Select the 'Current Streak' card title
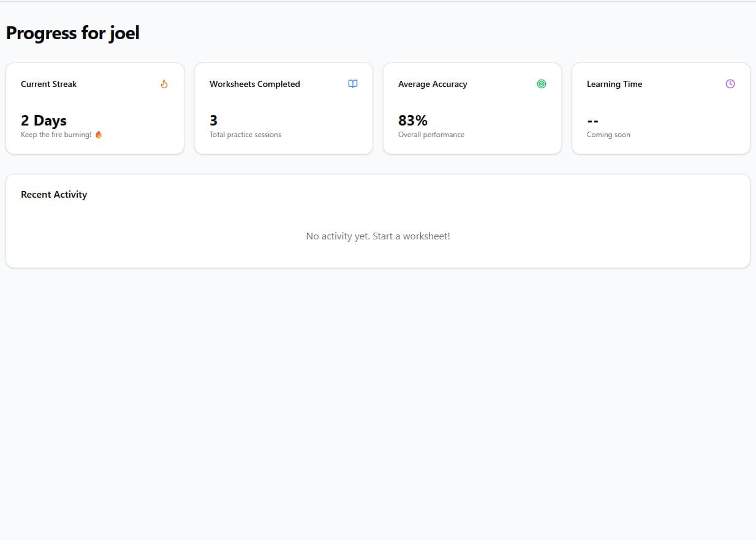756x540 pixels. click(x=49, y=84)
